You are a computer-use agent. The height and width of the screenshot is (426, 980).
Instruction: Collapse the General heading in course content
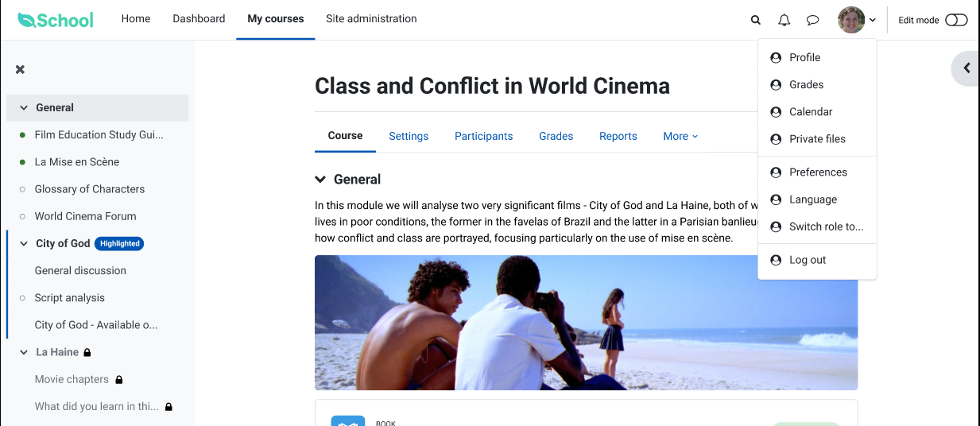click(320, 180)
